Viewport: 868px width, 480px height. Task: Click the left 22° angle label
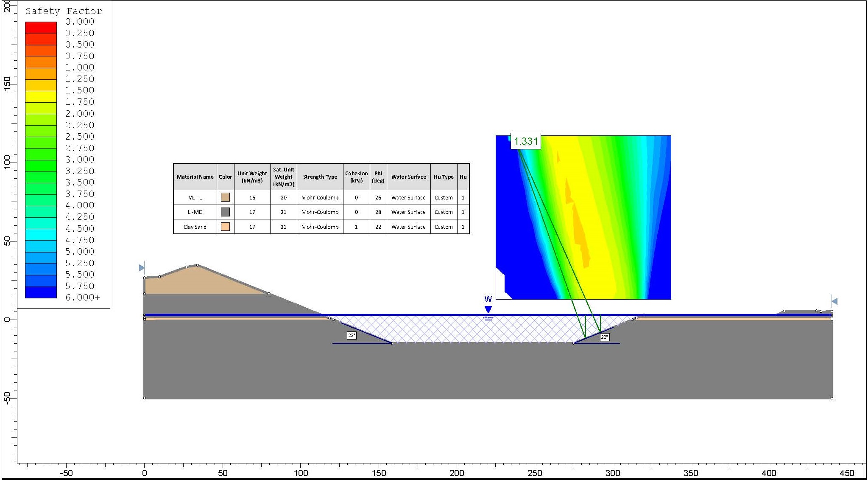352,335
